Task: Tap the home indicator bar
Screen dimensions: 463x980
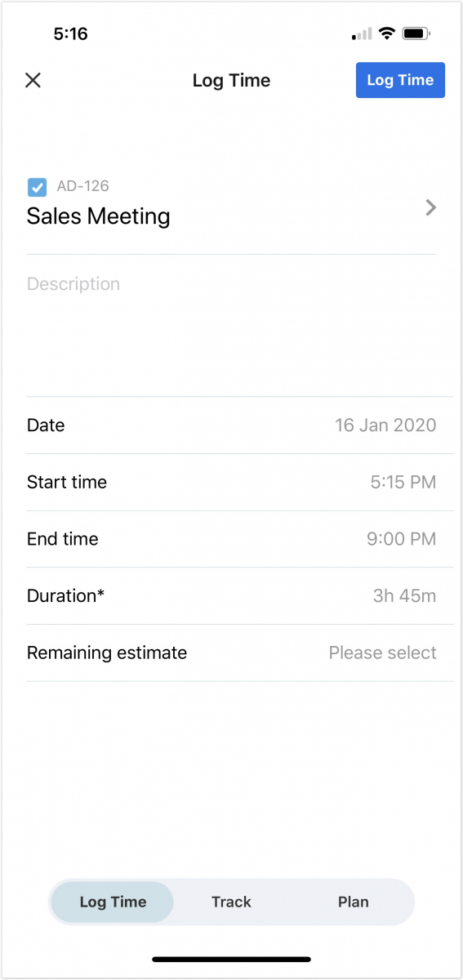Action: pyautogui.click(x=232, y=959)
